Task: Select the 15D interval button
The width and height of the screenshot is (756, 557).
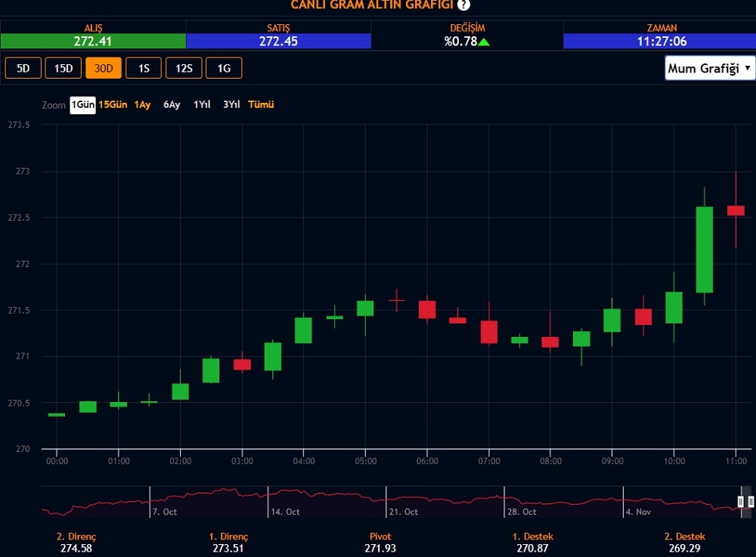Action: click(x=64, y=68)
